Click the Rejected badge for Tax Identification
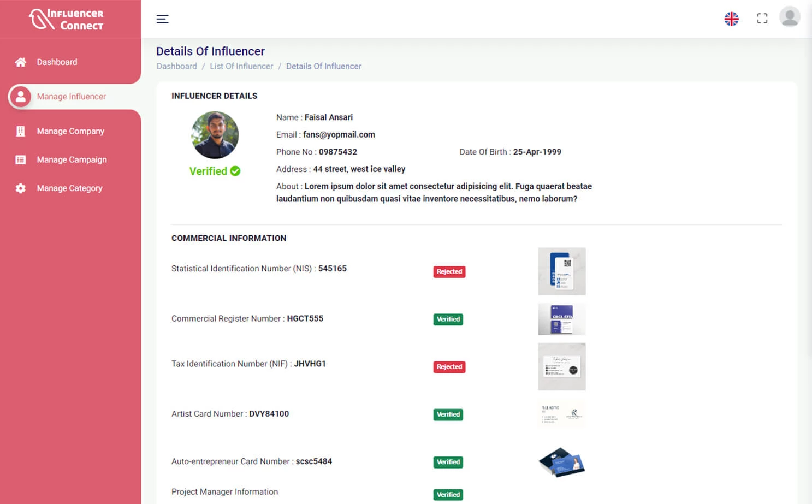Image resolution: width=812 pixels, height=504 pixels. [449, 367]
